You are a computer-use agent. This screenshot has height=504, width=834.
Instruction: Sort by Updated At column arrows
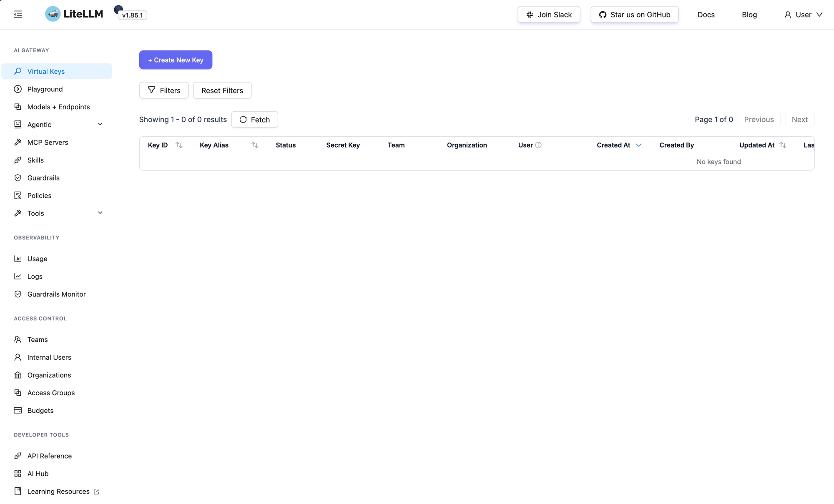(x=783, y=145)
